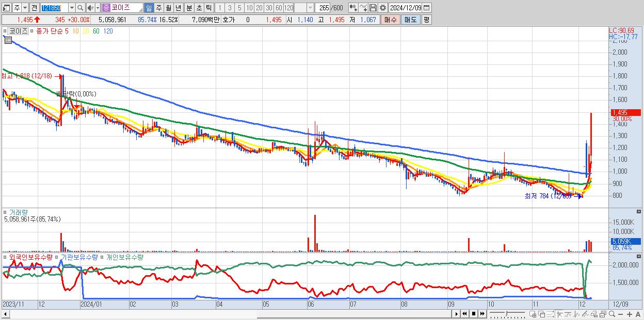Click the play forward triangle control
Screen dimensions: 644x320
point(457,314)
